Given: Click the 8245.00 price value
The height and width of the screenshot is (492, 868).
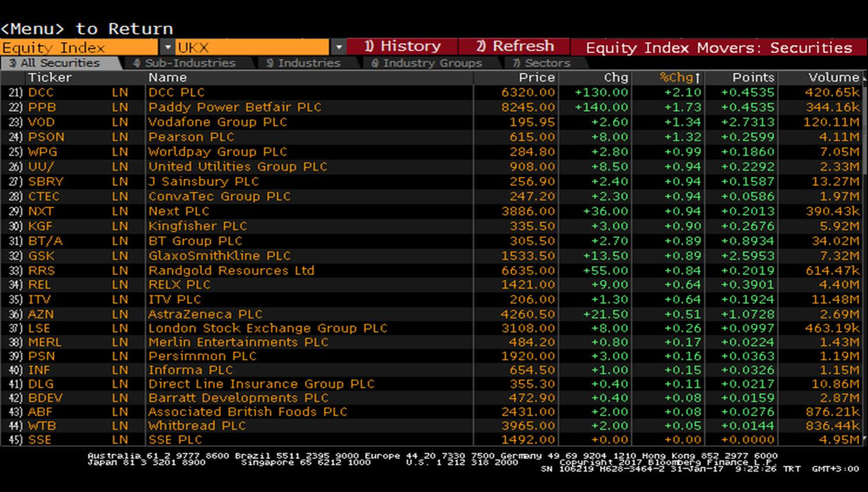Looking at the screenshot, I should (x=528, y=107).
